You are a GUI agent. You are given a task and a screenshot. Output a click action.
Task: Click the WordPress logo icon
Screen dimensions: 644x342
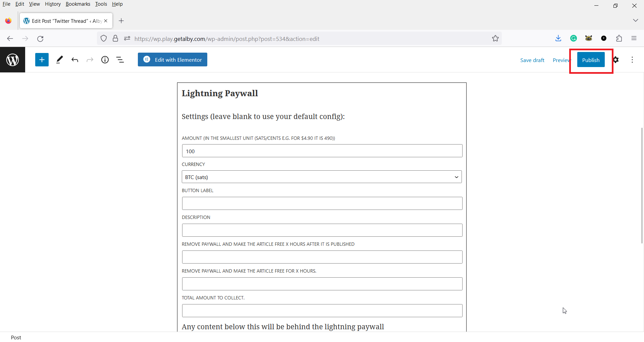12,60
